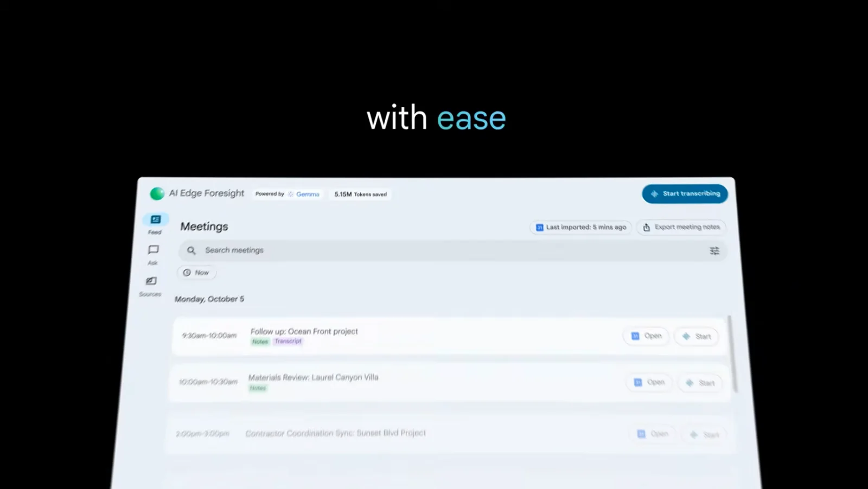
Task: Click the green AI Edge Foresight logo
Action: [x=157, y=194]
